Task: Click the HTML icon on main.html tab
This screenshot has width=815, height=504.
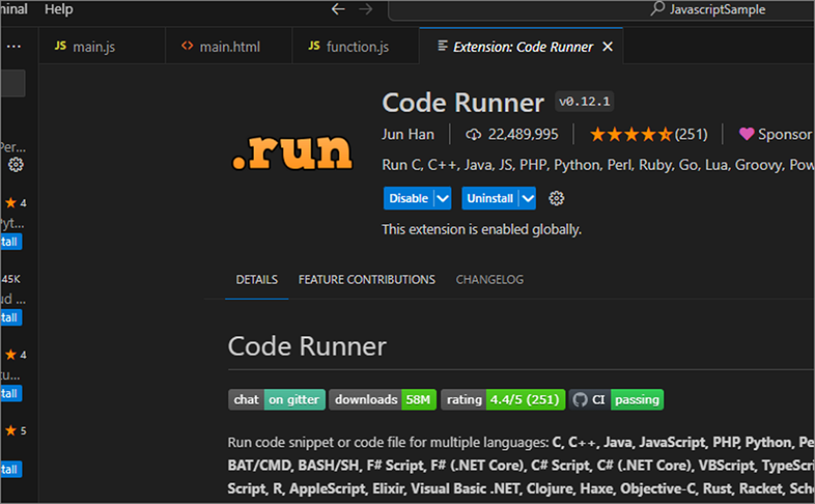Action: [x=187, y=46]
